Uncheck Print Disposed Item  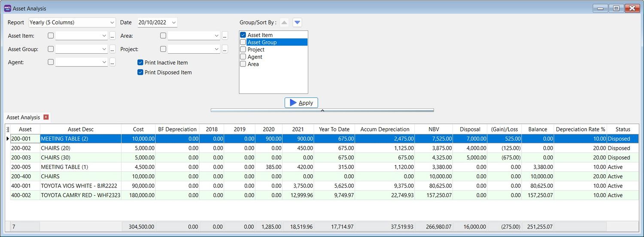[x=140, y=73]
